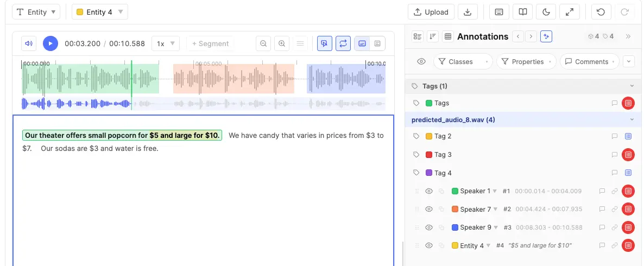Viewport: 644px width, 266px height.
Task: Switch to subtitle view mode
Action: point(362,43)
